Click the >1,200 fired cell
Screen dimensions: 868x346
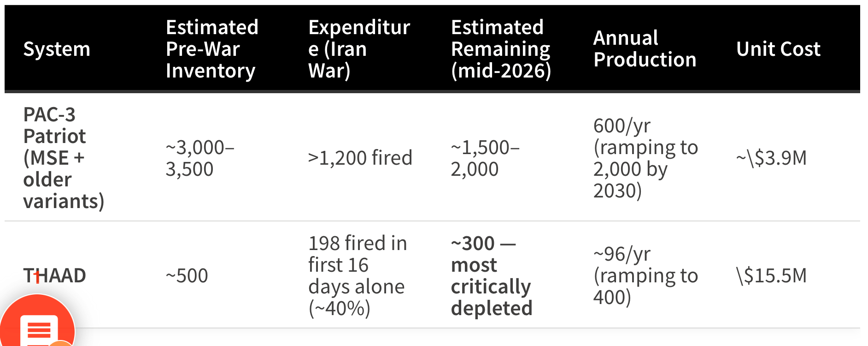pyautogui.click(x=360, y=158)
